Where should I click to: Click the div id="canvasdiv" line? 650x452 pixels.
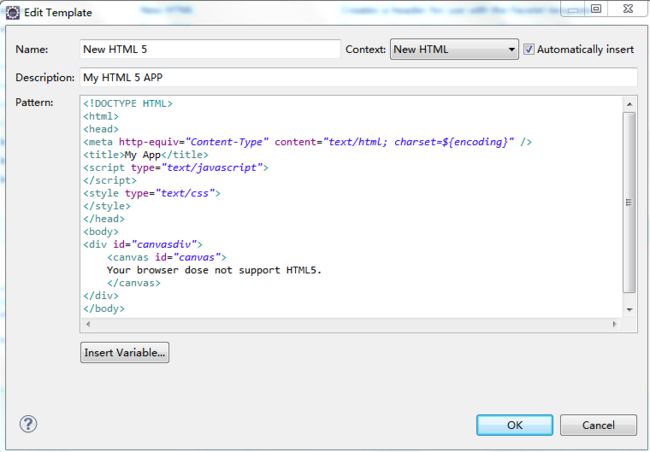143,245
